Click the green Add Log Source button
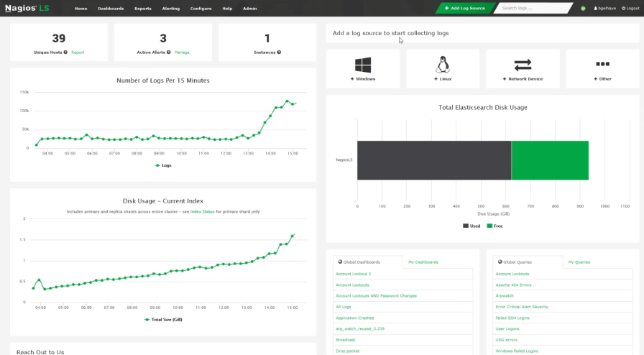The width and height of the screenshot is (644, 355). tap(464, 8)
